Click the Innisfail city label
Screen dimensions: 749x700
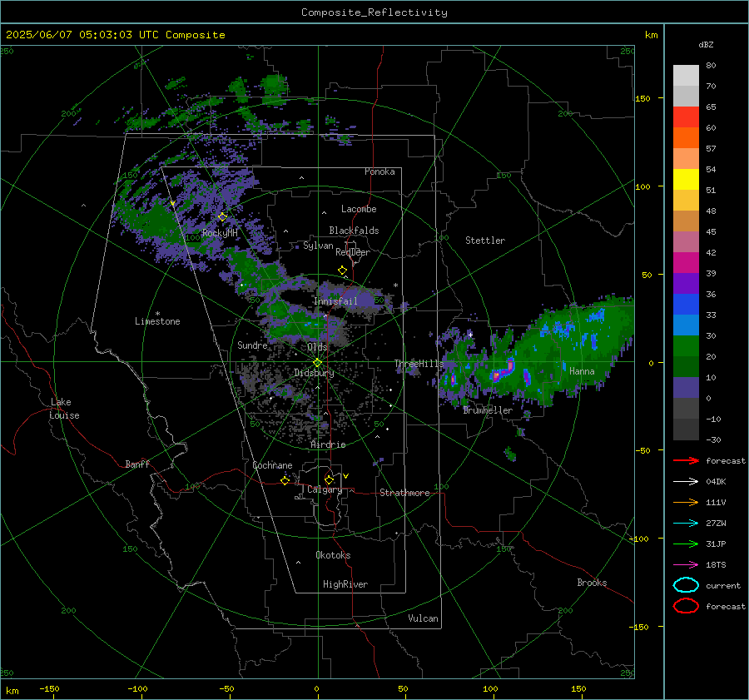(x=335, y=301)
